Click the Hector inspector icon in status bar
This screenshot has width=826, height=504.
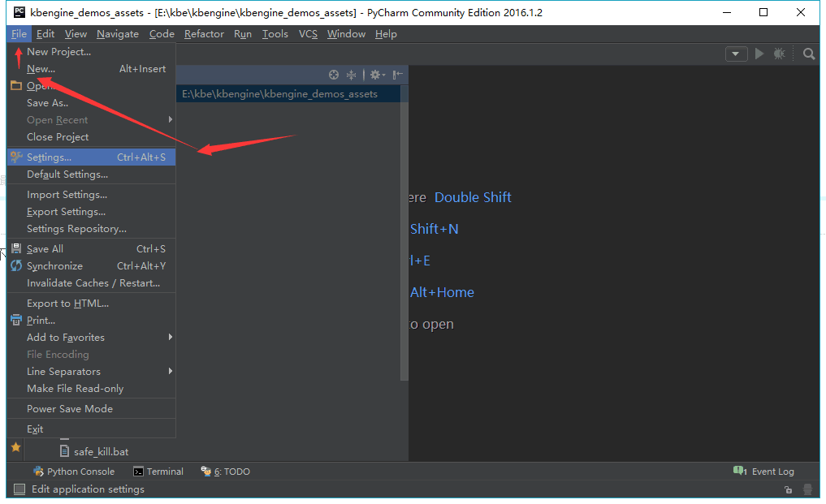[807, 489]
